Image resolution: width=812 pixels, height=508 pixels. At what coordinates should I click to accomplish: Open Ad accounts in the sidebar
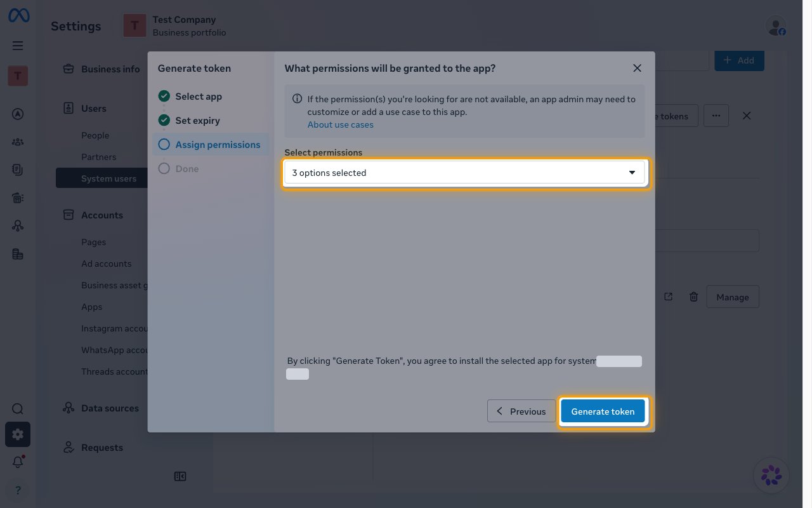point(107,264)
